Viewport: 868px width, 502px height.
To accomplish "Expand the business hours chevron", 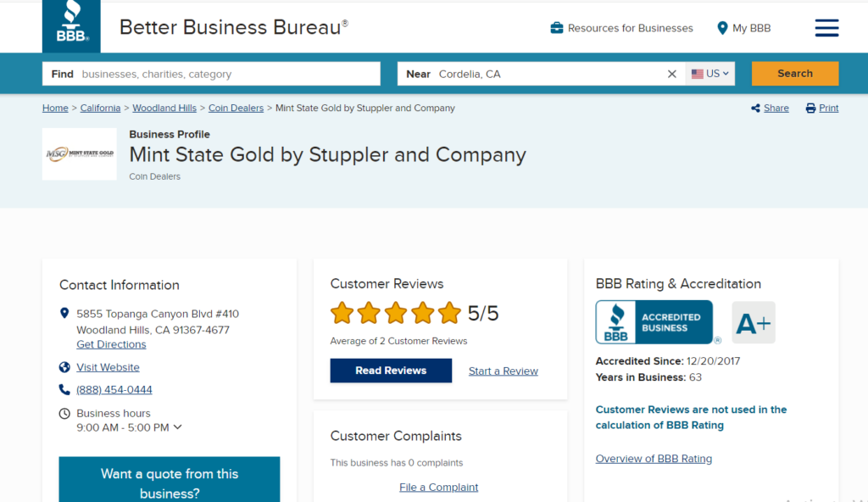I will [x=178, y=427].
